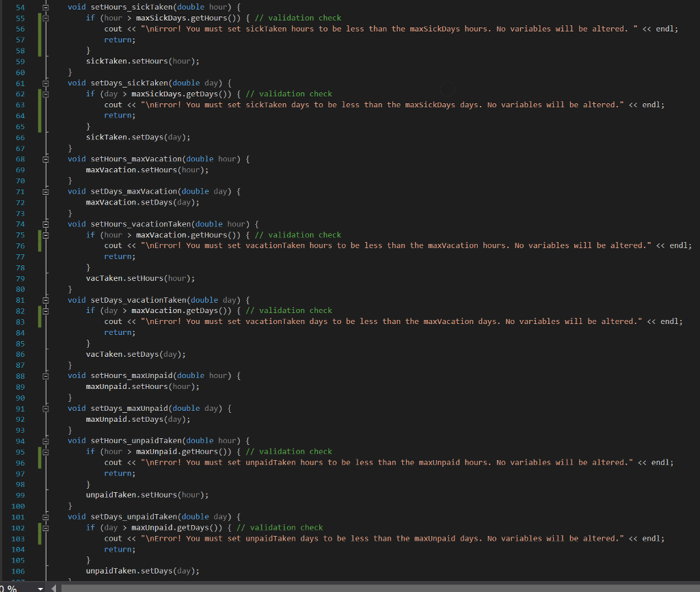The width and height of the screenshot is (700, 592).
Task: Collapse the setHours_vacationTaken function at line 74
Action: tap(46, 224)
